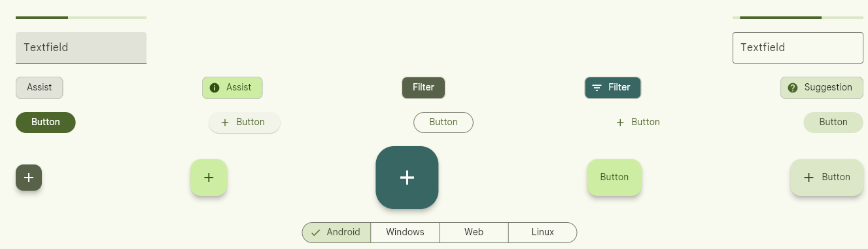The image size is (868, 249).
Task: Click the large teal plus floating button
Action: [x=407, y=178]
